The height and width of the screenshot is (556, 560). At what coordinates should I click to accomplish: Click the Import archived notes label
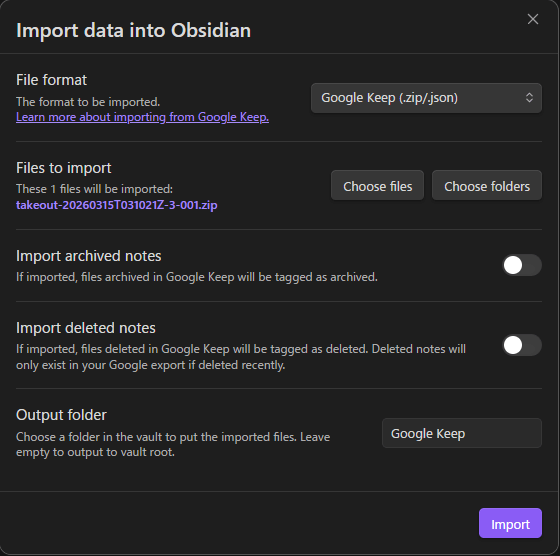(x=89, y=256)
